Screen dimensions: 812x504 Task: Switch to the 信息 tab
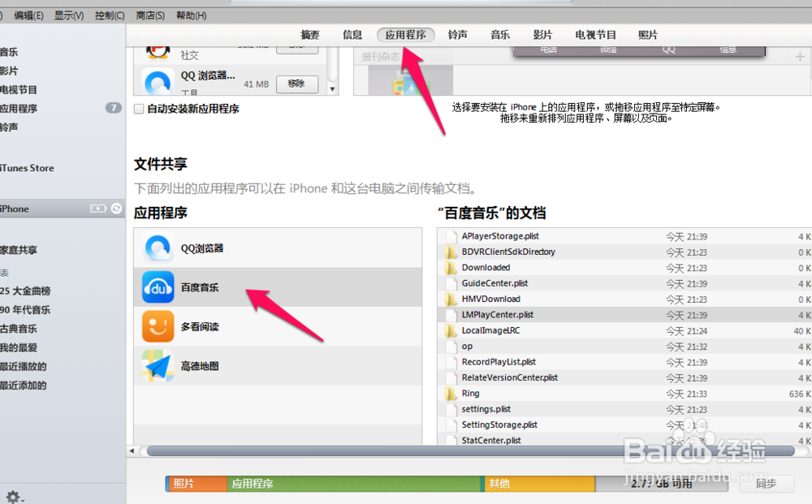coord(352,35)
